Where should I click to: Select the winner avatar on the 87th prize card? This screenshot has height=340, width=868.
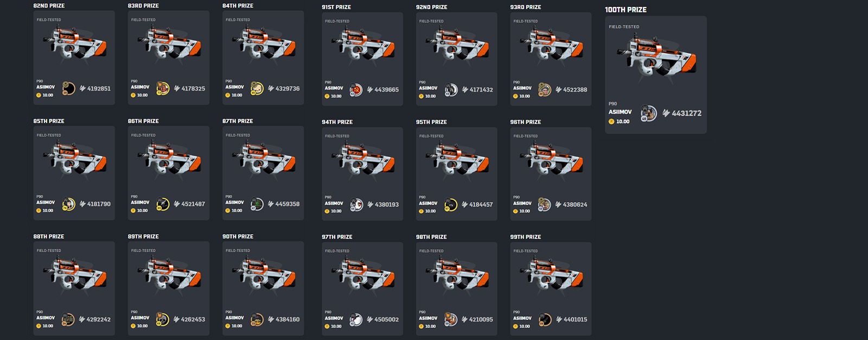(x=257, y=204)
